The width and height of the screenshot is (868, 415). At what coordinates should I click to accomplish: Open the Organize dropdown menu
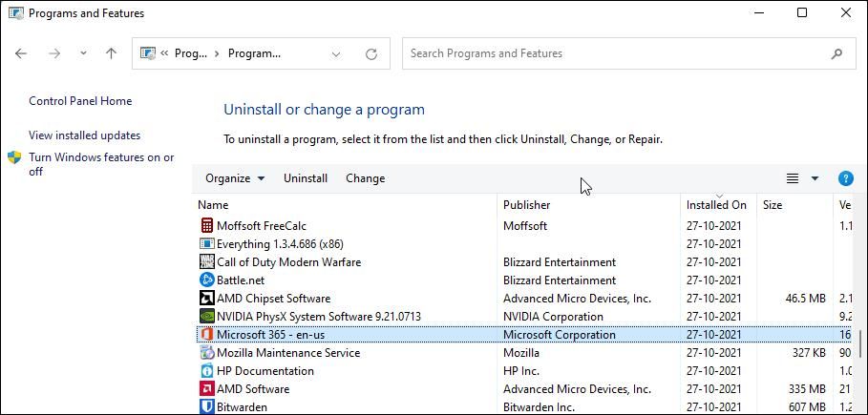pos(235,178)
